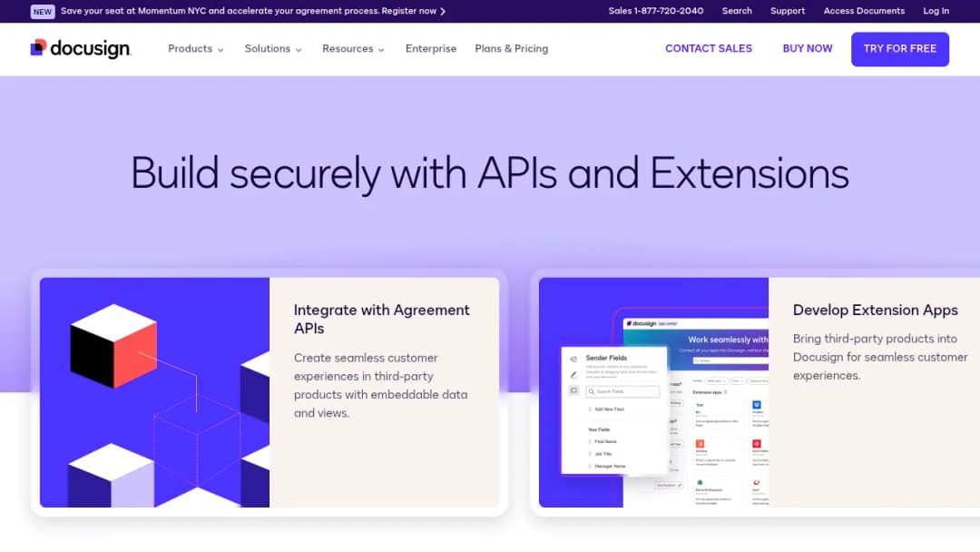Click the CONTACT SALES link
This screenshot has height=552, width=980.
[708, 49]
